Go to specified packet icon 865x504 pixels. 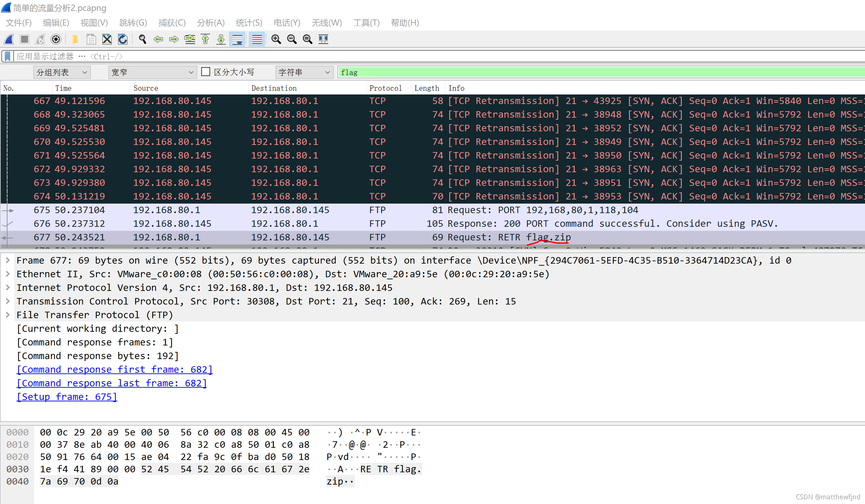(x=190, y=39)
